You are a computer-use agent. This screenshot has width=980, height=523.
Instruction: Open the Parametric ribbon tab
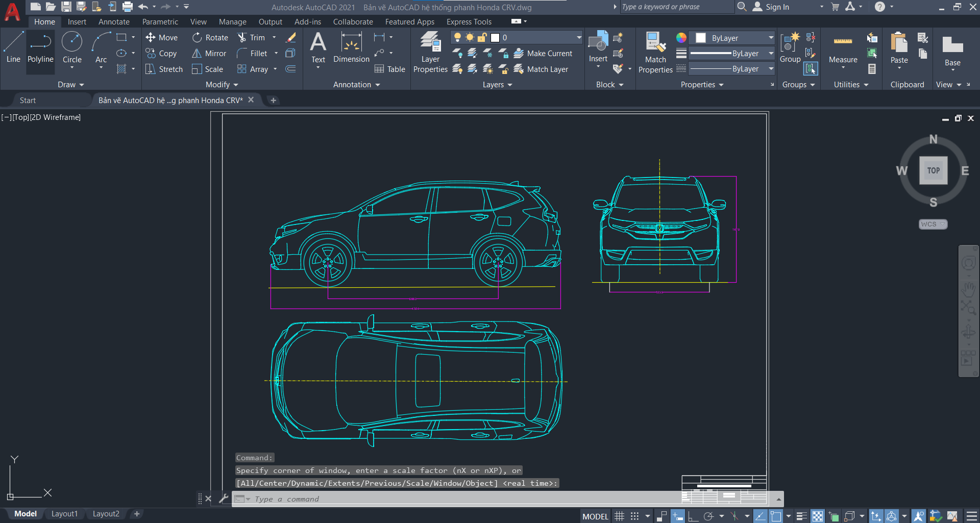pyautogui.click(x=160, y=22)
